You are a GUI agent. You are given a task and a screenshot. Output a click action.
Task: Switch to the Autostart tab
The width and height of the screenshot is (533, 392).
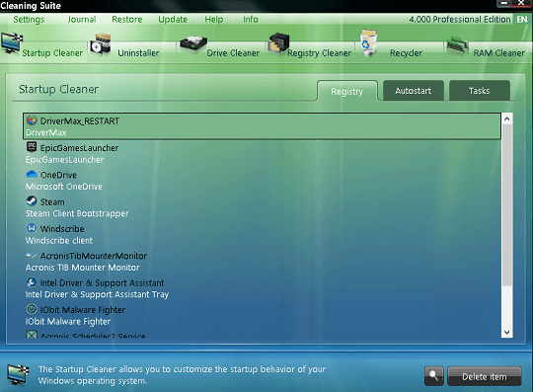[414, 91]
